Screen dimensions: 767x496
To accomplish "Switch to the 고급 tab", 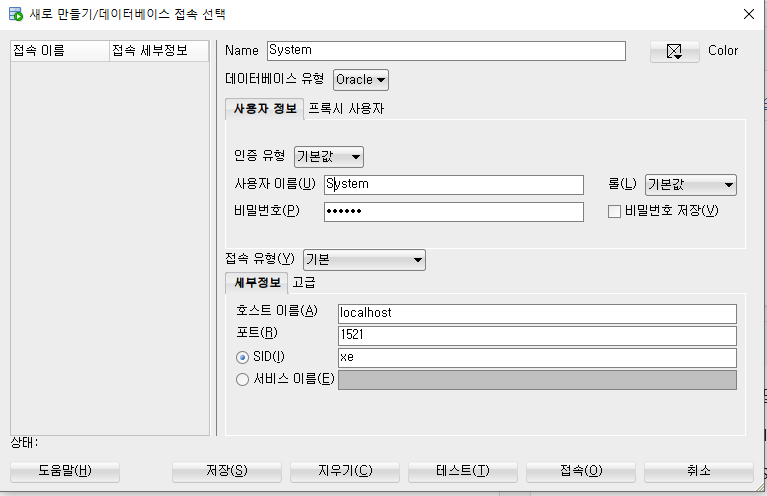I will pos(304,283).
